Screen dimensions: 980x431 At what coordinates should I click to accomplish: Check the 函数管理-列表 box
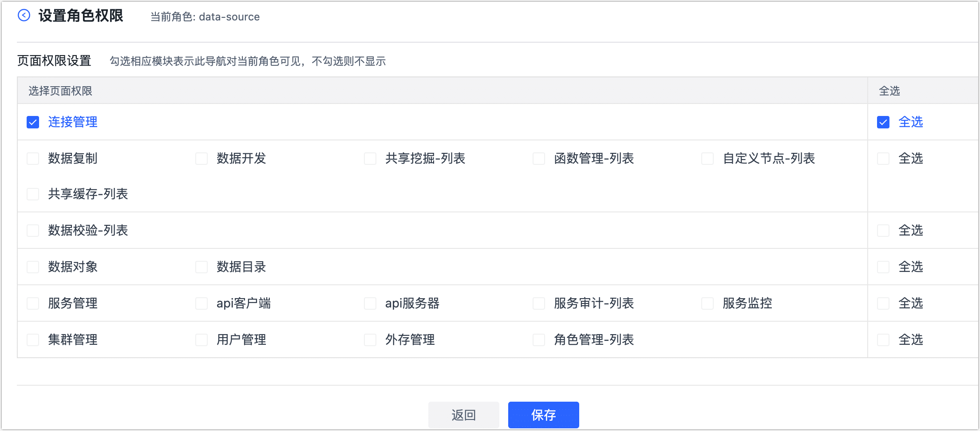pyautogui.click(x=538, y=158)
